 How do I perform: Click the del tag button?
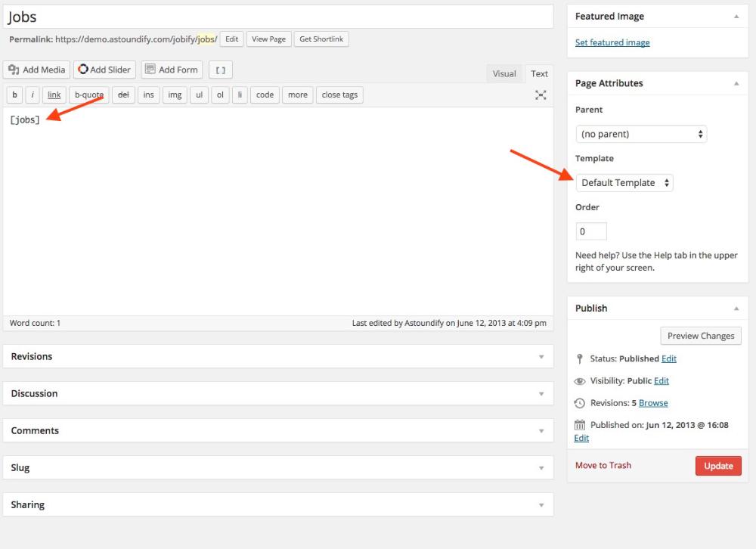[x=123, y=95]
